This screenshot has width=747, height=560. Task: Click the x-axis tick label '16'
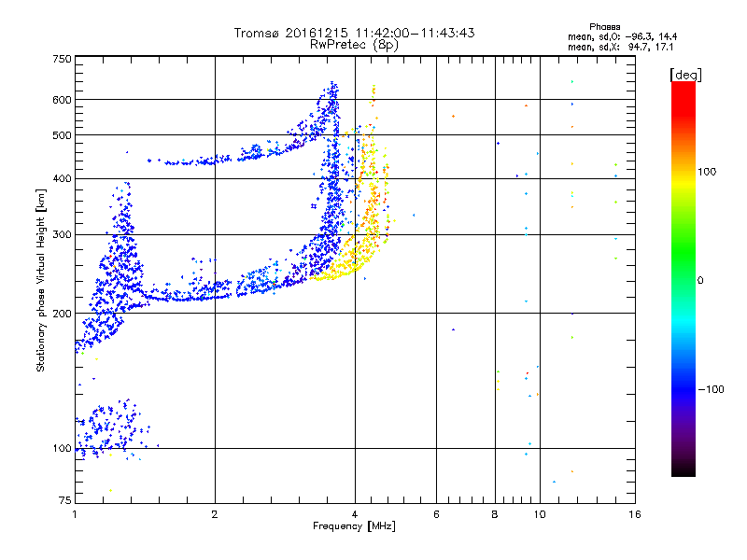[x=635, y=514]
